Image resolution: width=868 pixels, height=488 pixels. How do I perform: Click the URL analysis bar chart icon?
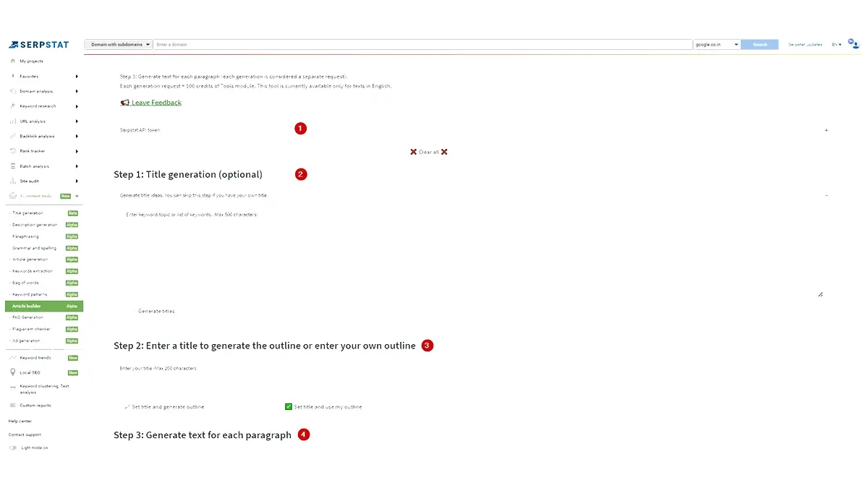click(x=13, y=121)
